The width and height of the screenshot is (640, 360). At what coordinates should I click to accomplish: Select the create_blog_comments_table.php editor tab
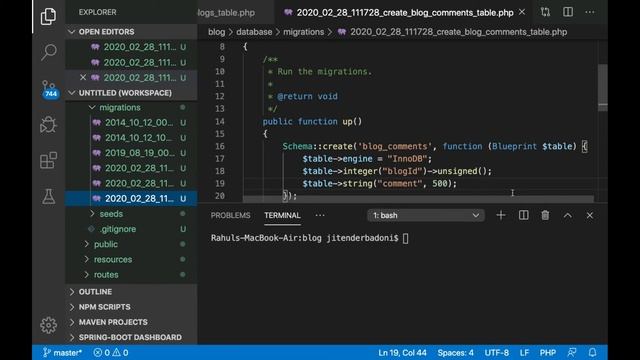coord(402,13)
